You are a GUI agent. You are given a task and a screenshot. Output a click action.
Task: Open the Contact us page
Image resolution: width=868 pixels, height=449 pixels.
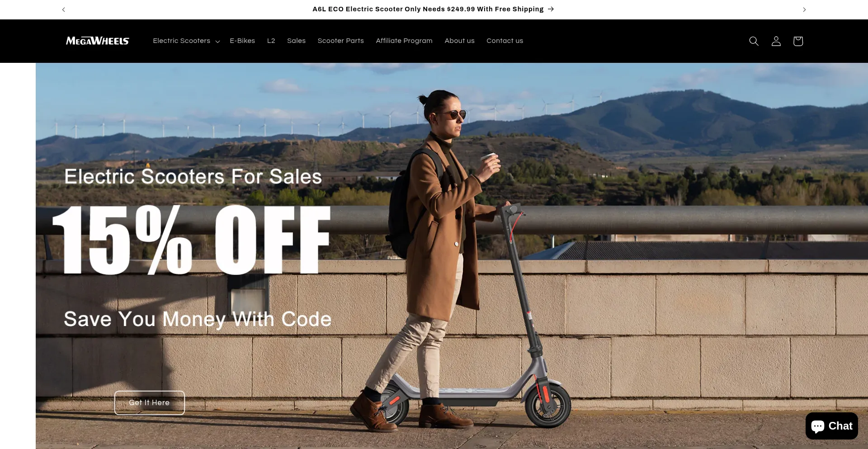pos(505,41)
